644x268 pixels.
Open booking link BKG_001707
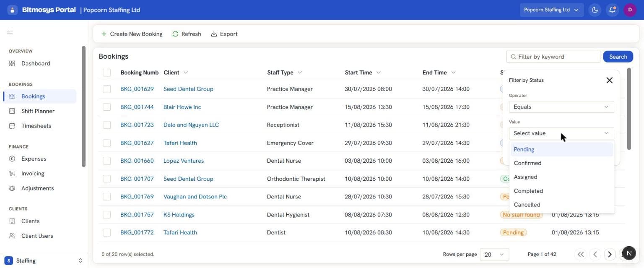coord(137,179)
